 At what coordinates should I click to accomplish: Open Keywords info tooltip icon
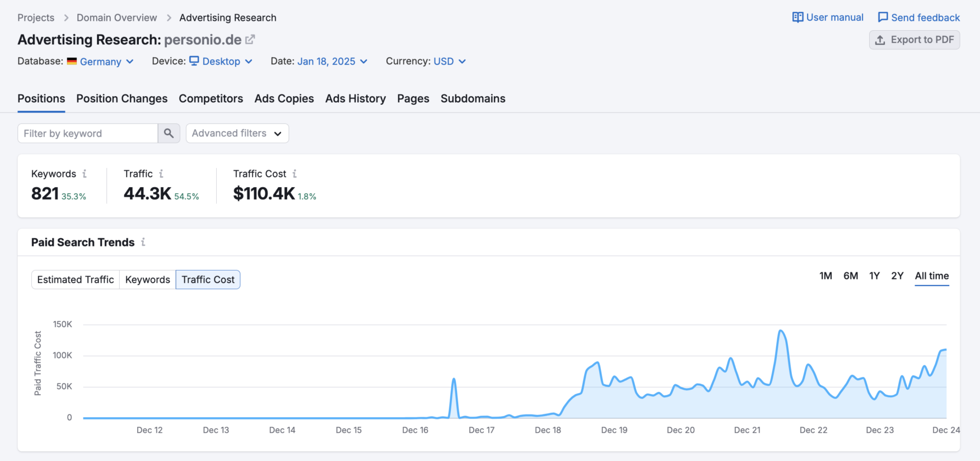tap(85, 174)
